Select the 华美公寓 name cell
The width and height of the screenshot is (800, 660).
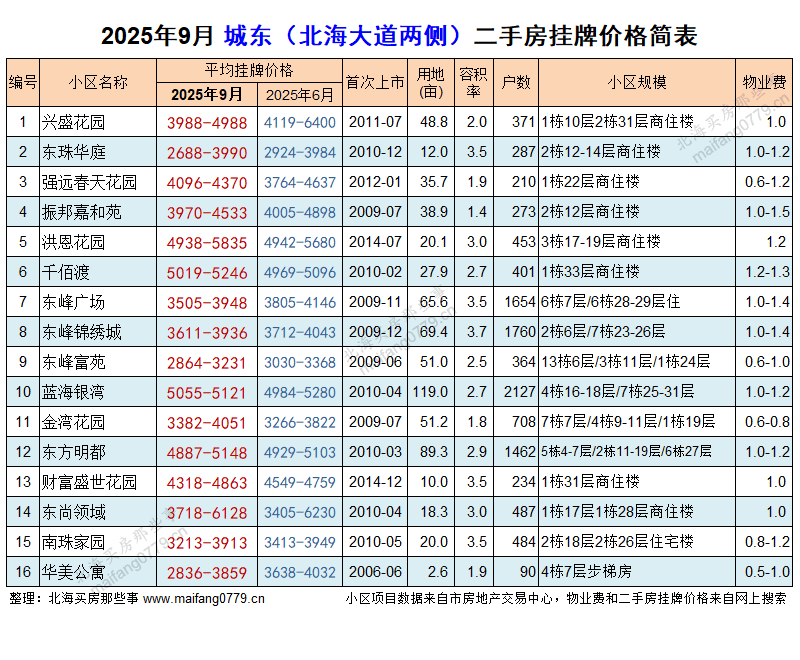(x=98, y=572)
